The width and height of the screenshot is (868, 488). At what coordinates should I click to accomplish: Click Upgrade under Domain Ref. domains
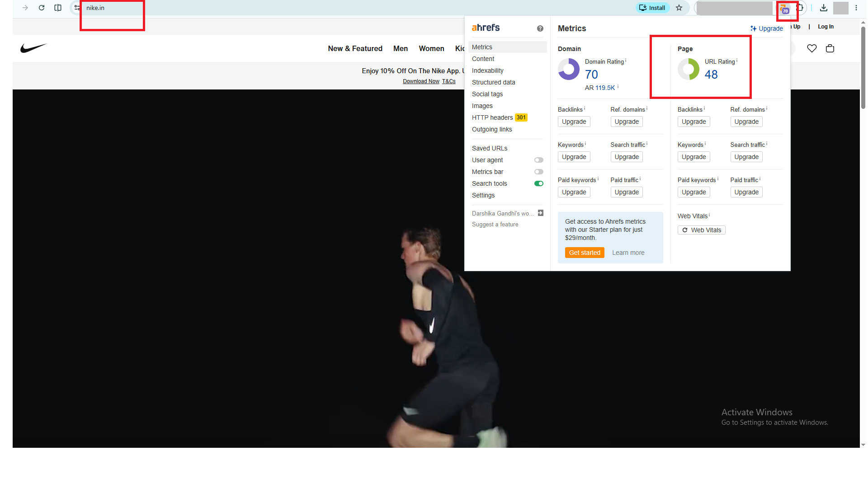pos(627,122)
